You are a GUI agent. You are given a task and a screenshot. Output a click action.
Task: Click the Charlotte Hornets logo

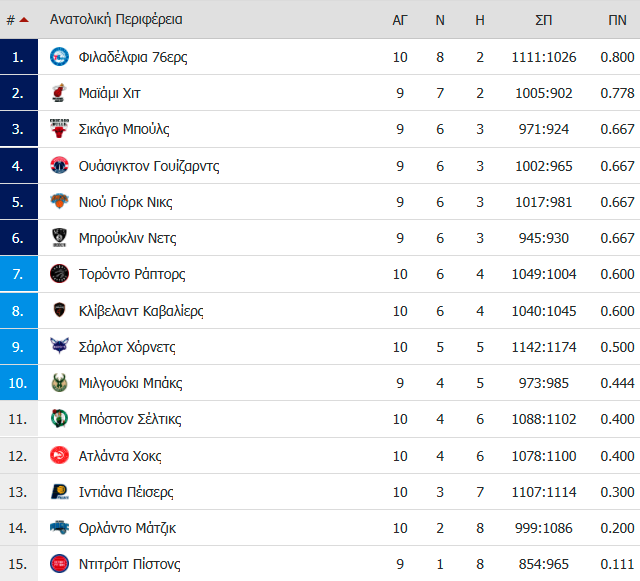click(59, 346)
